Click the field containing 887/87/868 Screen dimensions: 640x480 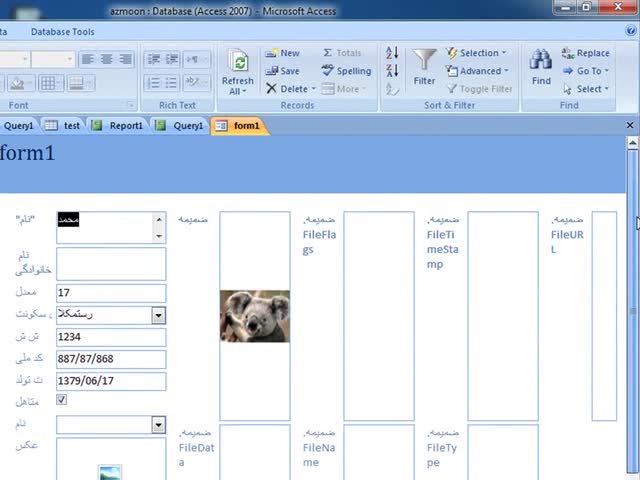point(111,359)
